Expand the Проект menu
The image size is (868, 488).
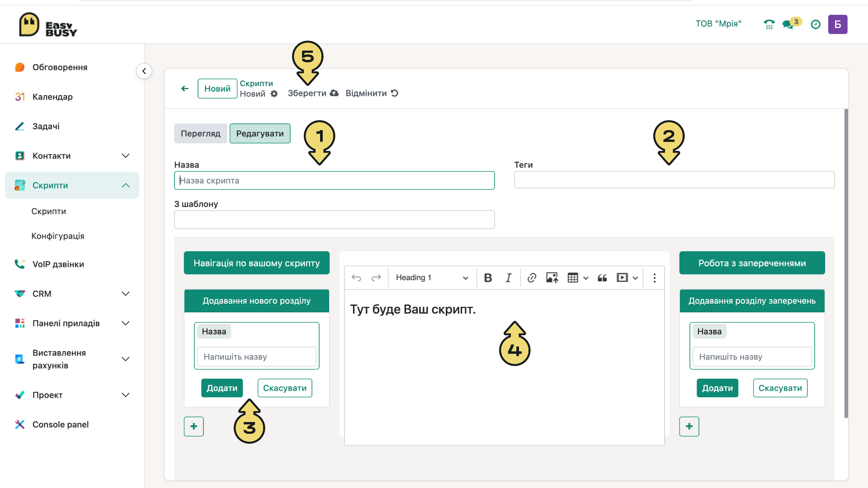126,395
